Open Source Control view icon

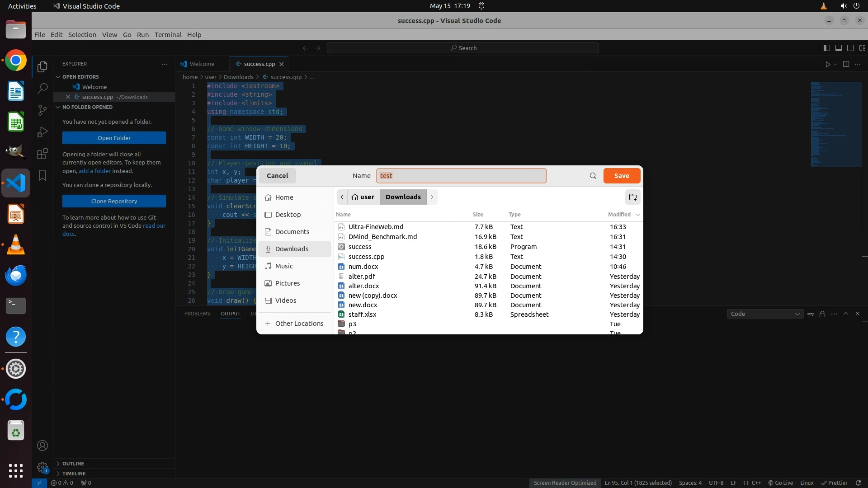point(42,110)
